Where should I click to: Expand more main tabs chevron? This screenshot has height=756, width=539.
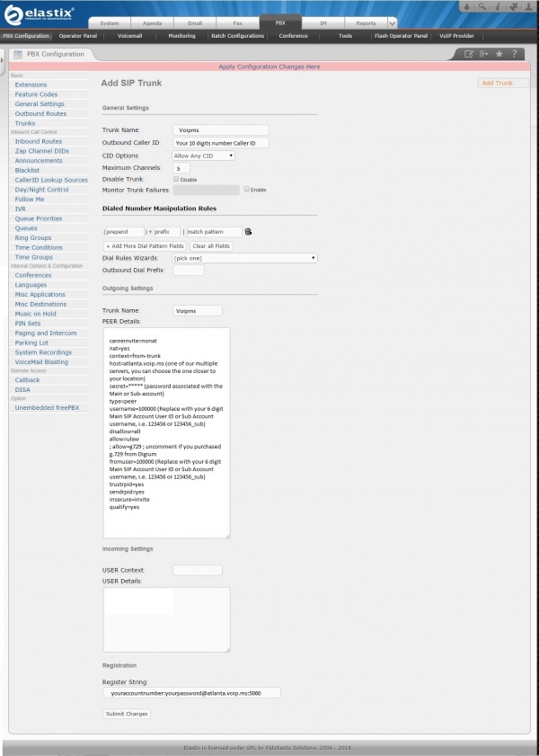(393, 22)
